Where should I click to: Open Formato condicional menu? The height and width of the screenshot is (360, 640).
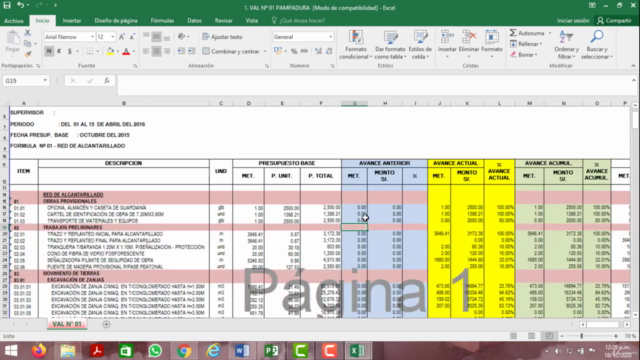(x=356, y=44)
